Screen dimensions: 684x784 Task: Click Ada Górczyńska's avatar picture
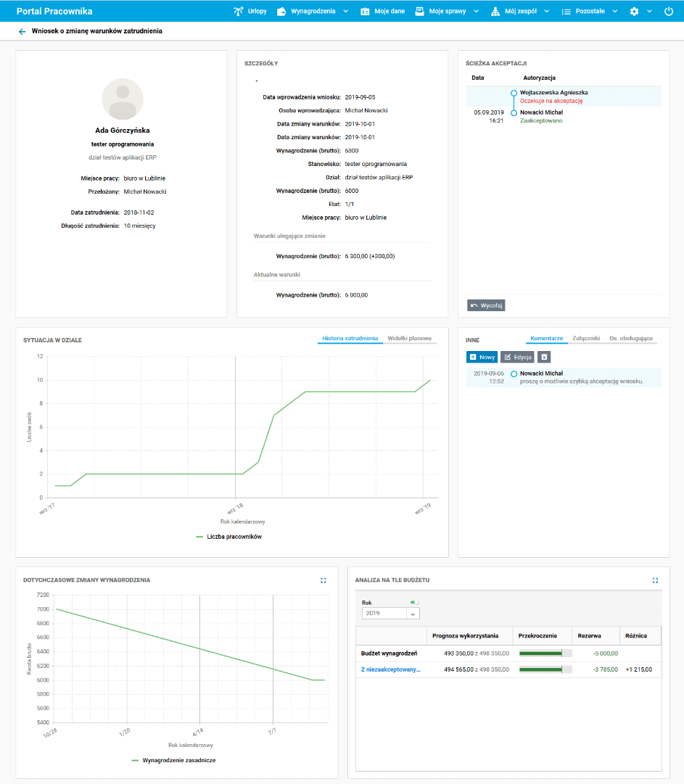click(x=123, y=99)
